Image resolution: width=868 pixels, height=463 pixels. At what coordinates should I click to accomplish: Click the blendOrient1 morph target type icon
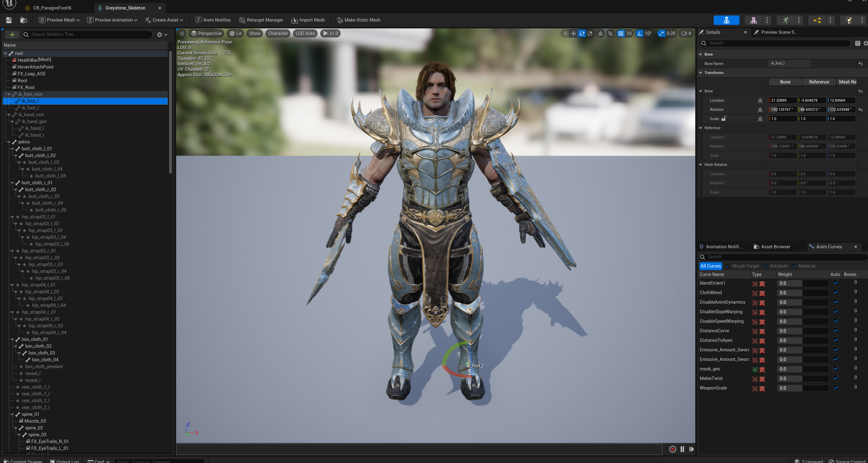(x=755, y=284)
